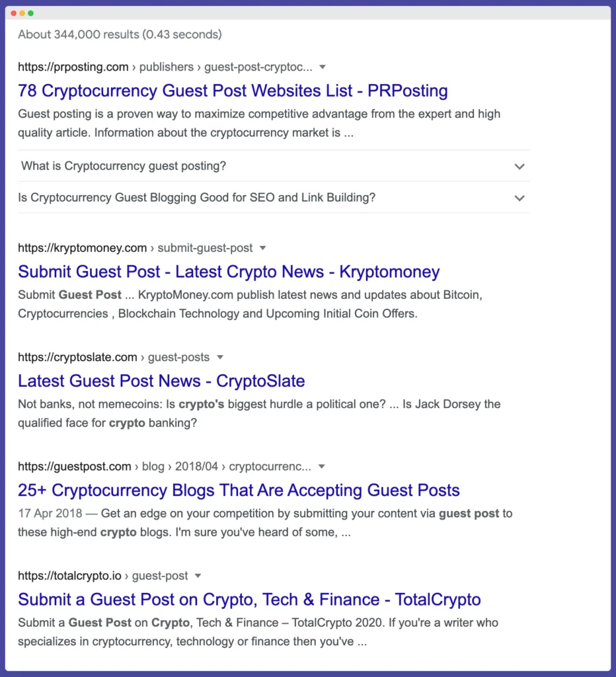Screen dimensions: 616x677
Task: Visit the guestpost.com URL breadcrumb
Action: [x=75, y=466]
